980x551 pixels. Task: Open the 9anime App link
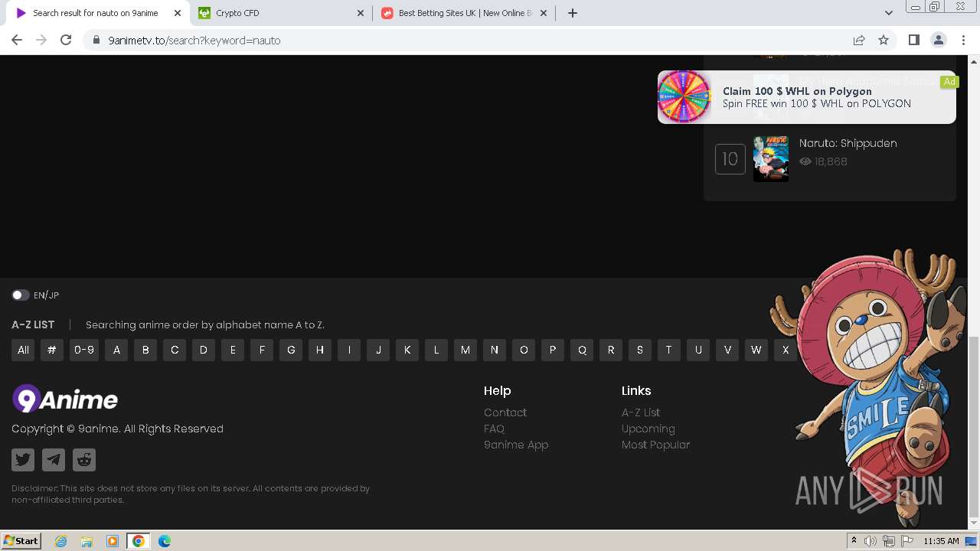coord(516,445)
